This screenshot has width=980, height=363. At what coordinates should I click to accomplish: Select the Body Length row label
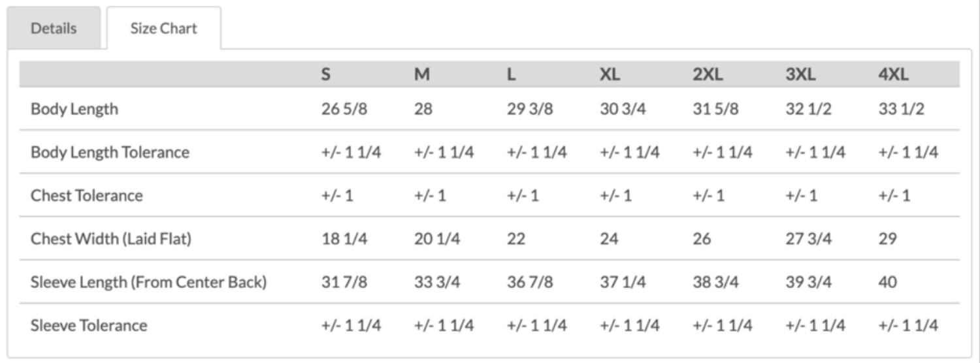(x=74, y=109)
